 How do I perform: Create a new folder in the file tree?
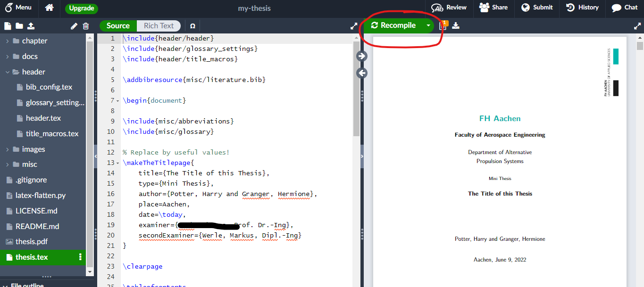pos(19,26)
